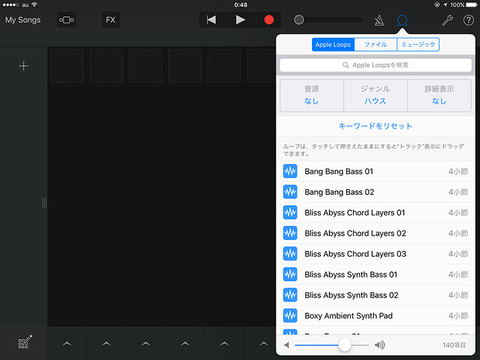This screenshot has height=360, width=480.
Task: Select Bliss Abyss Chord Layers 02 text
Action: tap(355, 233)
